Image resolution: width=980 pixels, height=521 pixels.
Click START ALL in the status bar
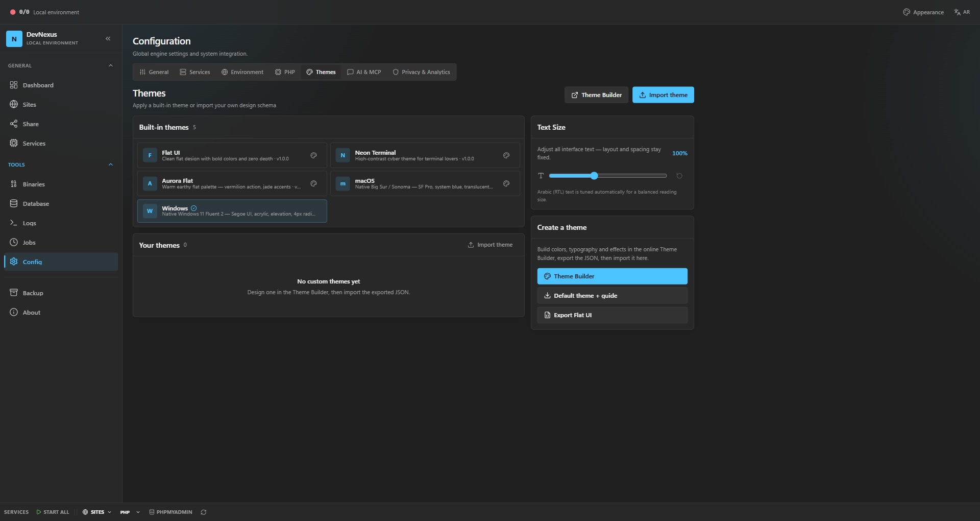click(x=53, y=512)
